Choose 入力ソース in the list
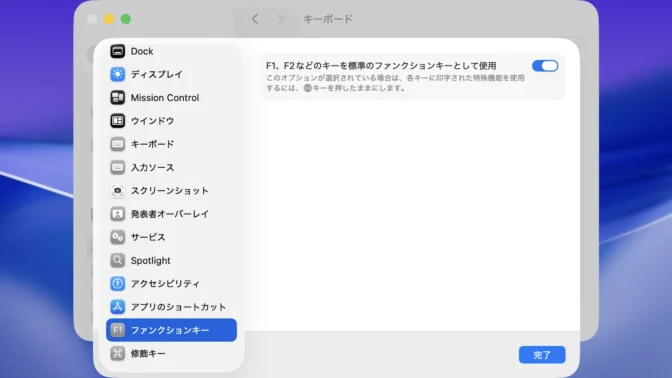 pyautogui.click(x=171, y=167)
